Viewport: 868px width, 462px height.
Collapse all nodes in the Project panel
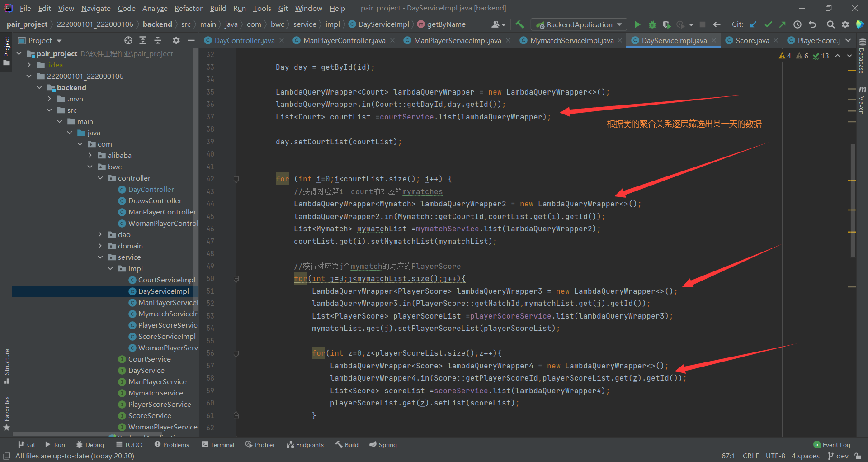click(x=158, y=40)
